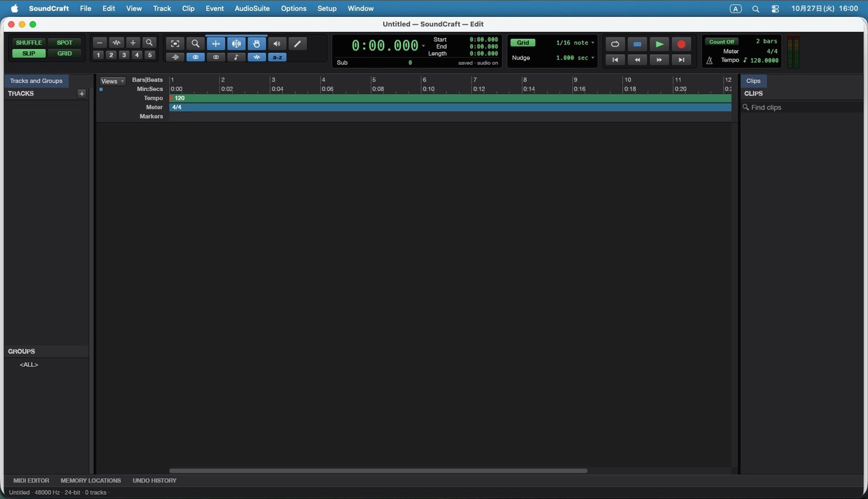Image resolution: width=868 pixels, height=499 pixels.
Task: Open the AudioSuite menu
Action: pyautogui.click(x=252, y=8)
